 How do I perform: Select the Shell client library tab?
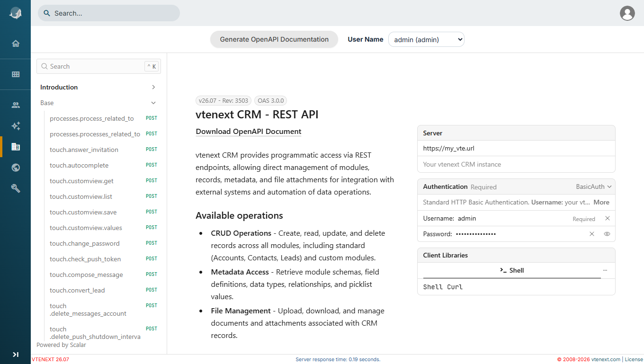[x=512, y=270]
